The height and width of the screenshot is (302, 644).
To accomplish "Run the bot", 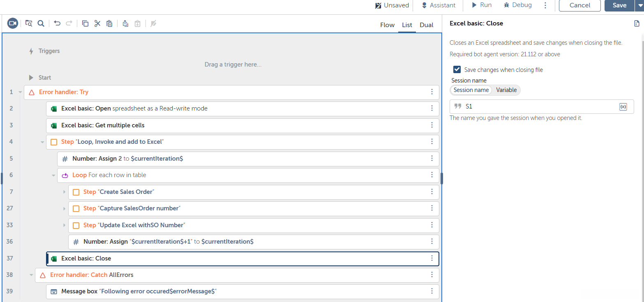I will point(481,5).
